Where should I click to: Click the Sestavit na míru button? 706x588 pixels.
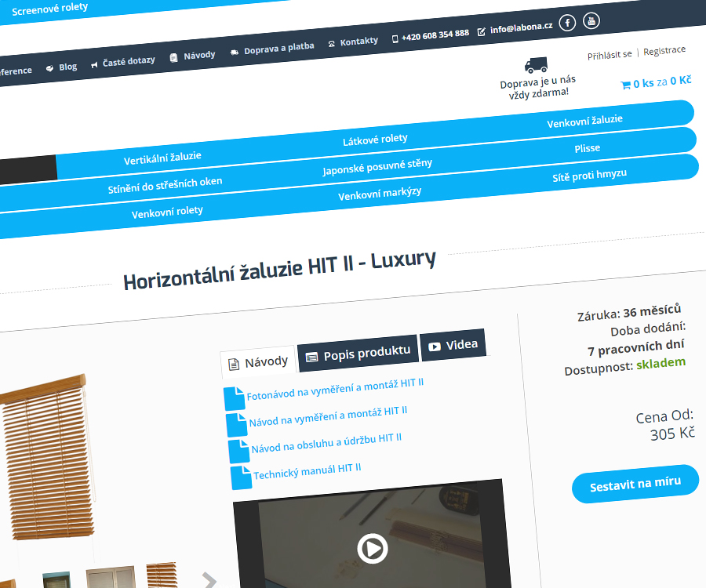pos(635,484)
